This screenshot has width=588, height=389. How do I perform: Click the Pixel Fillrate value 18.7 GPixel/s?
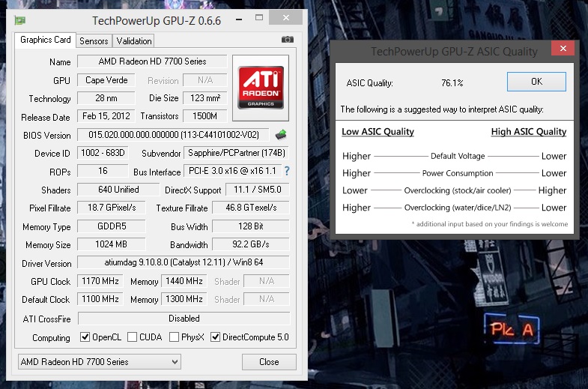[x=112, y=208]
